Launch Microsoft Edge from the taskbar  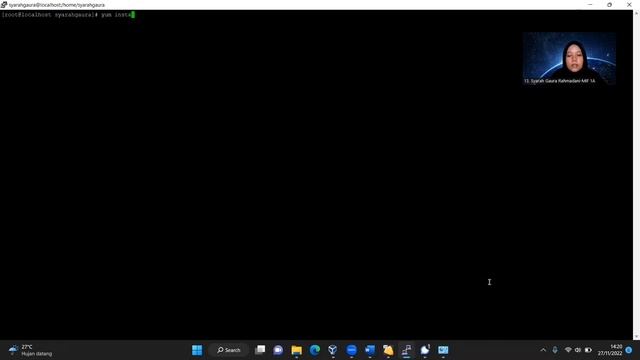point(315,350)
